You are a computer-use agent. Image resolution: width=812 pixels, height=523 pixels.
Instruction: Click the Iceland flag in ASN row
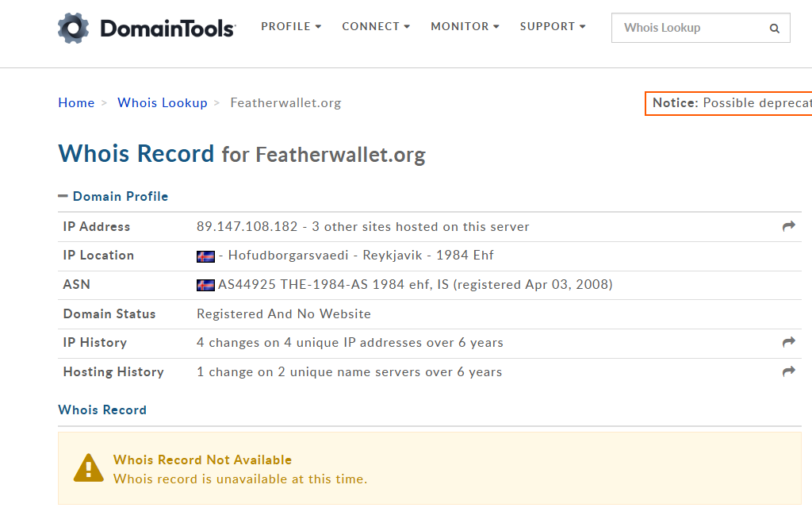(x=205, y=284)
